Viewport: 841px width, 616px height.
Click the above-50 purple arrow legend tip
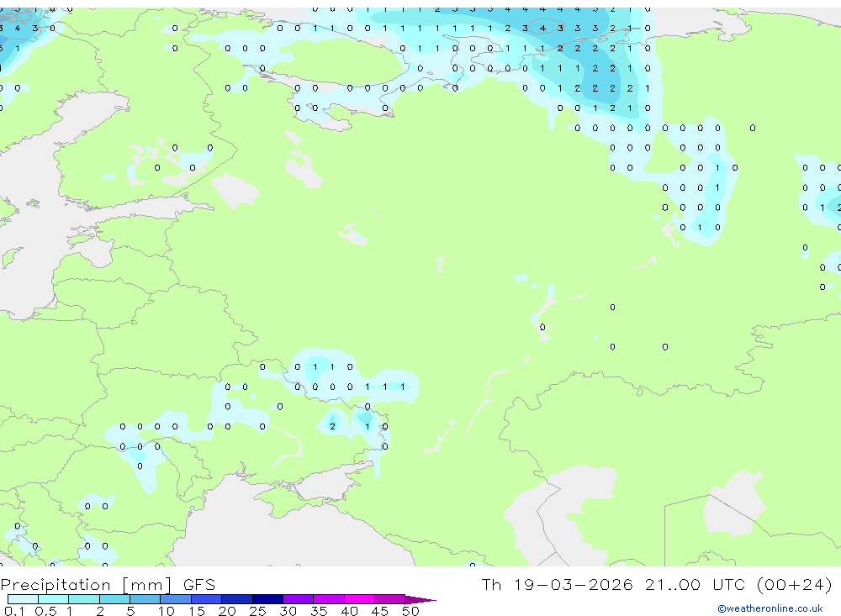(x=420, y=600)
